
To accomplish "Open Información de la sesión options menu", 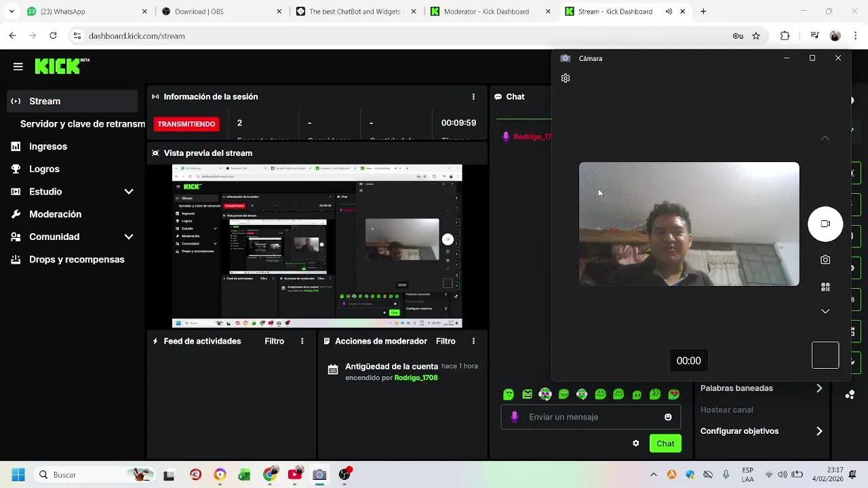I will coord(473,97).
